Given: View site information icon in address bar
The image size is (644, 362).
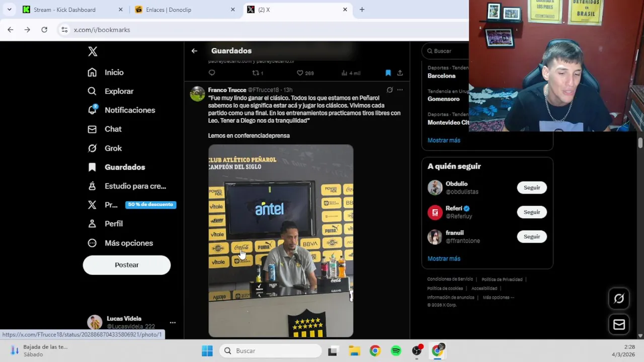Looking at the screenshot, I should [64, 30].
